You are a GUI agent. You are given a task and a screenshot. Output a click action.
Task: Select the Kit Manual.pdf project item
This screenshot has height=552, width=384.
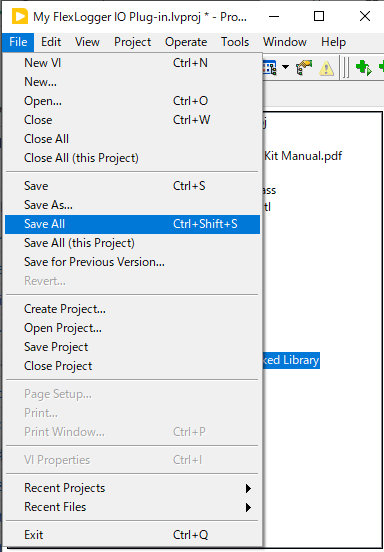coord(303,156)
